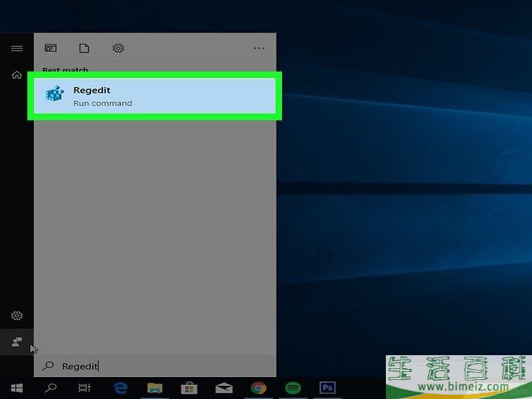This screenshot has width=532, height=399.
Task: Click the search box containing Regedit
Action: [x=153, y=366]
